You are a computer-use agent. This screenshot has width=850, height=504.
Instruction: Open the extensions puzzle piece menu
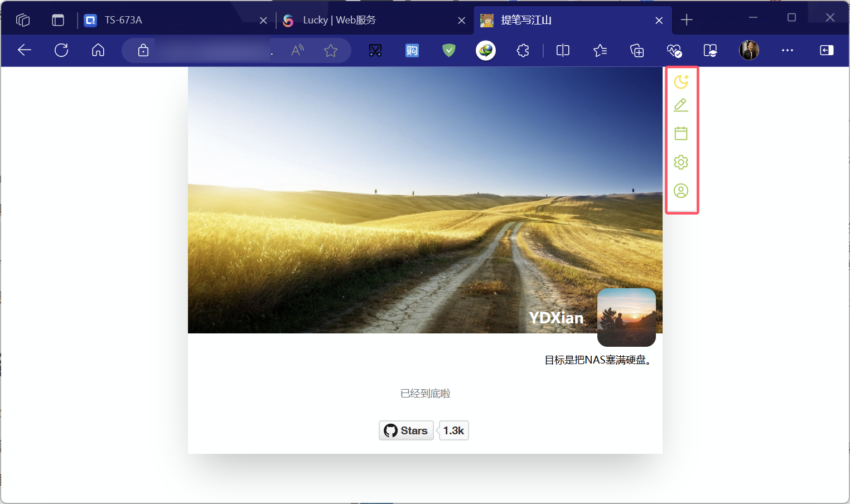click(x=523, y=51)
